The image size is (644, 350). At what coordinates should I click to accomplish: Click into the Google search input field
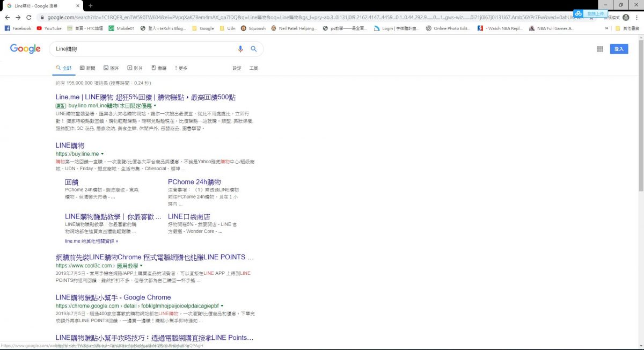[x=140, y=49]
